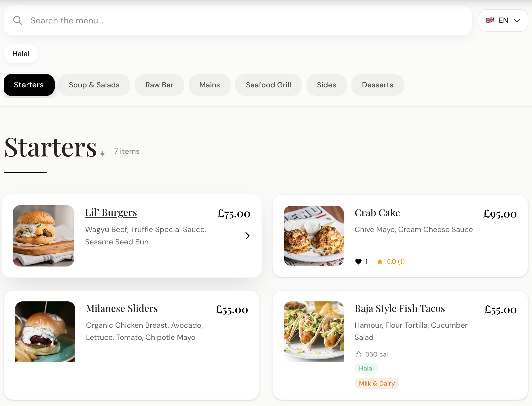Viewport: 532px width, 406px height.
Task: Toggle the Halal dietary filter chip
Action: [x=21, y=54]
